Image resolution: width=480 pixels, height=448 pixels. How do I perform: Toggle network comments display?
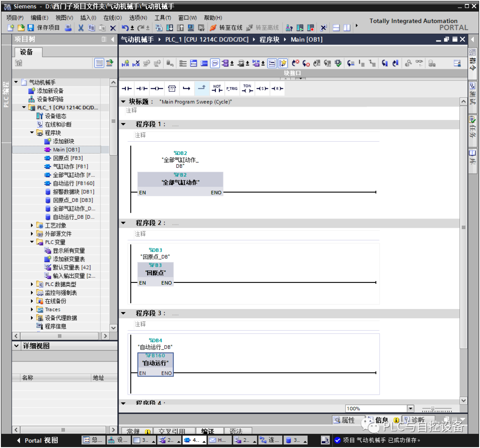click(272, 63)
